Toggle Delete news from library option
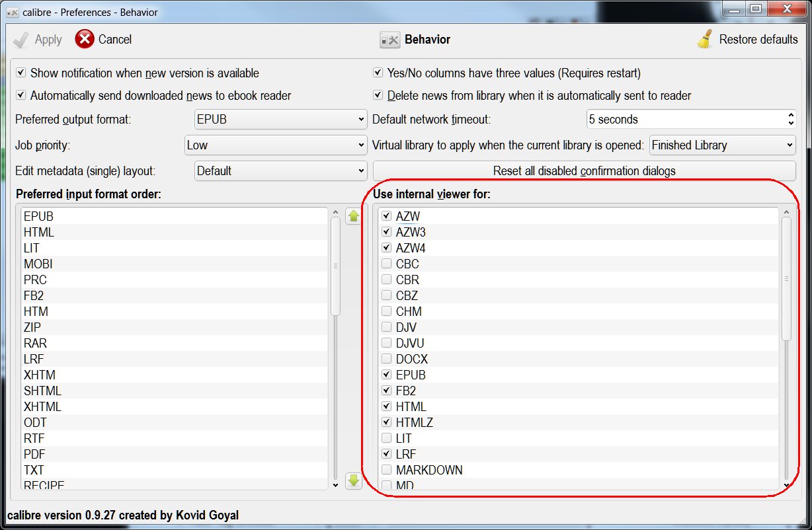 tap(378, 95)
